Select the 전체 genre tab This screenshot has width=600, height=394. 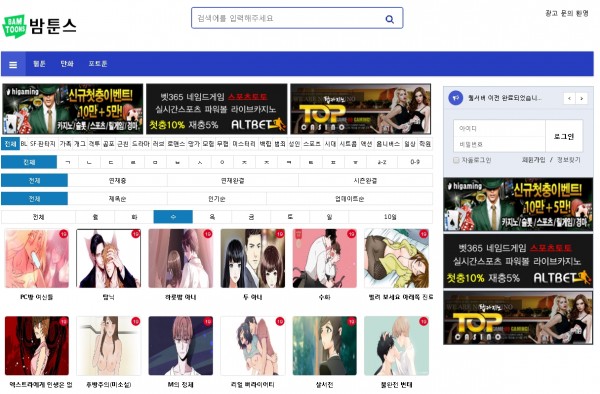click(10, 144)
